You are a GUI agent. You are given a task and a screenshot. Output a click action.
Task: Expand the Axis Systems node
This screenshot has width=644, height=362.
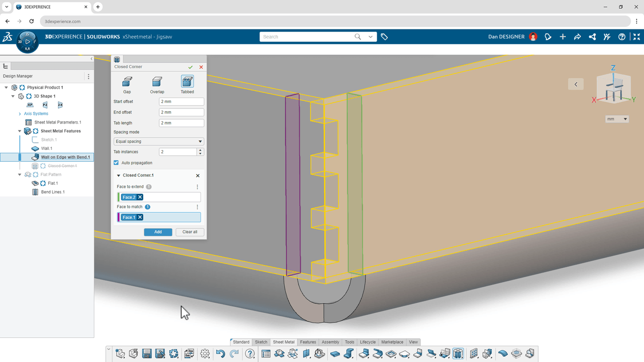tap(19, 113)
